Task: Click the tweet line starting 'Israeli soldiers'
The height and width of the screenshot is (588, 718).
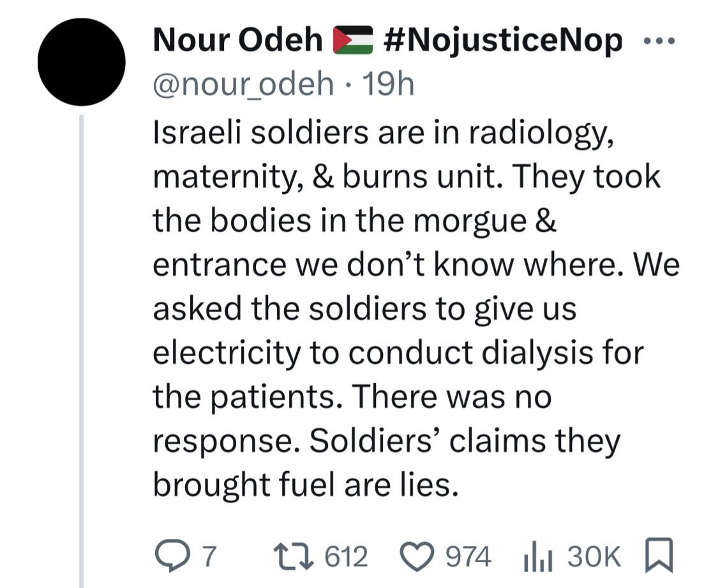Action: tap(383, 132)
